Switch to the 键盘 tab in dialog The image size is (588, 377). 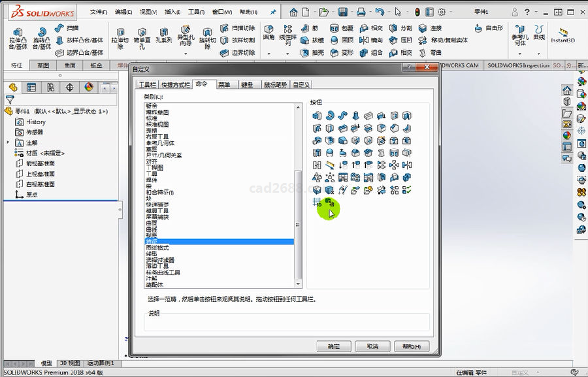[x=247, y=84]
